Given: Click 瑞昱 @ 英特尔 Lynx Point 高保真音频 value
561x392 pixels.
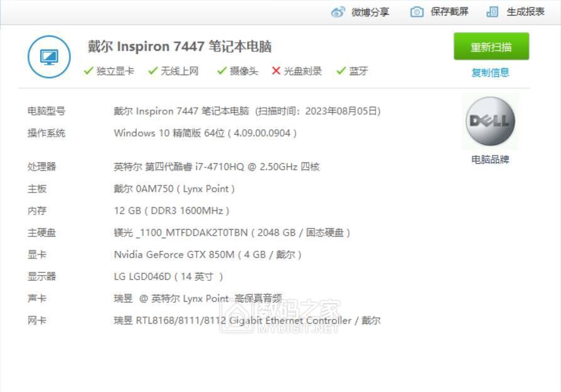Looking at the screenshot, I should (198, 299).
